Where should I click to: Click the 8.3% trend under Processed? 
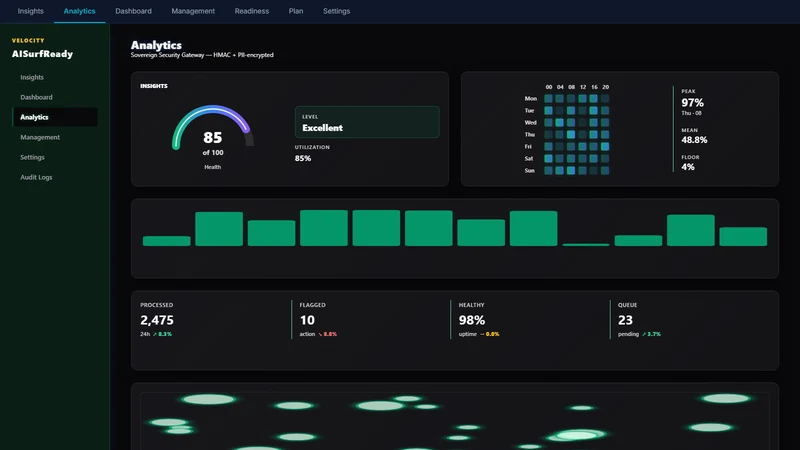click(163, 334)
